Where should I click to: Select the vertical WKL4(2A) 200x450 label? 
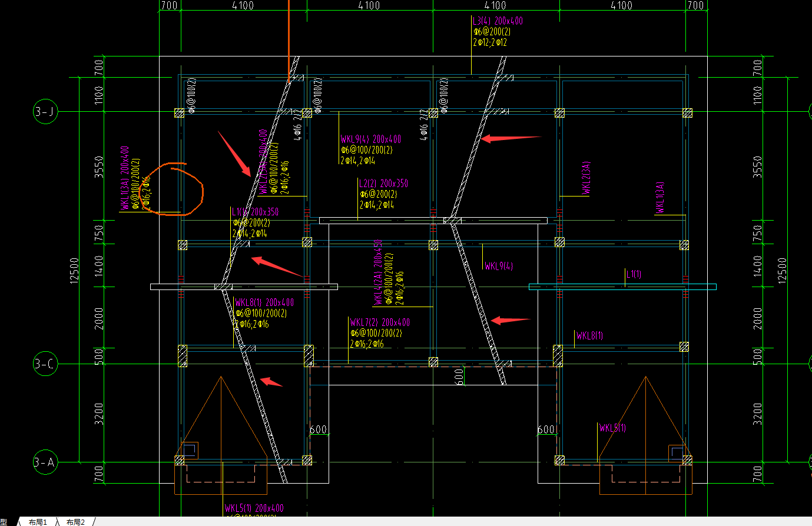point(377,272)
